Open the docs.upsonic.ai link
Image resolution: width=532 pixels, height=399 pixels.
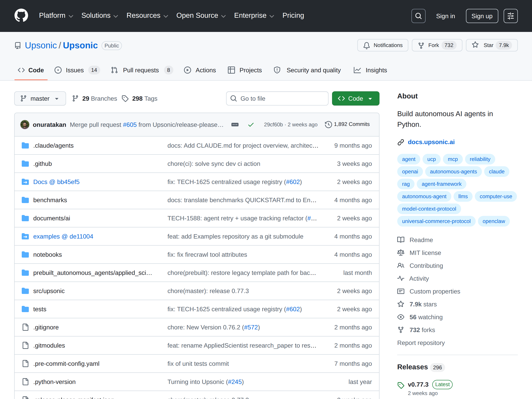(431, 142)
